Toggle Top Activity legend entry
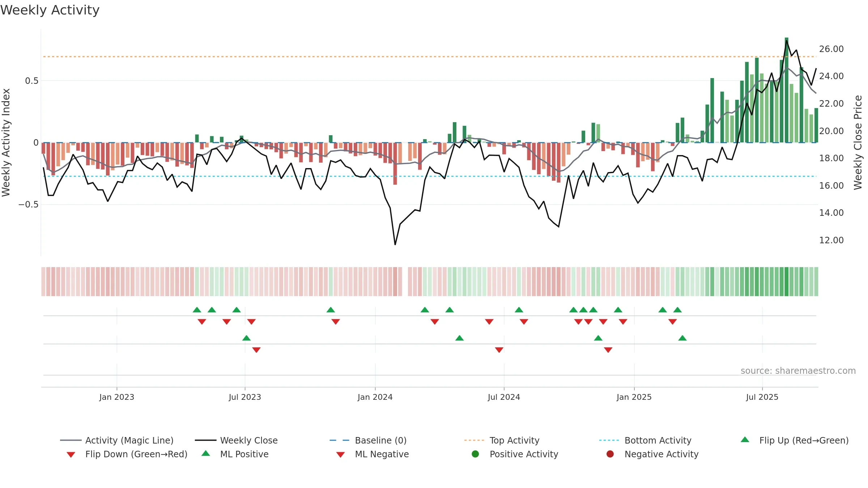Screen dimensions: 868x488 pyautogui.click(x=502, y=440)
